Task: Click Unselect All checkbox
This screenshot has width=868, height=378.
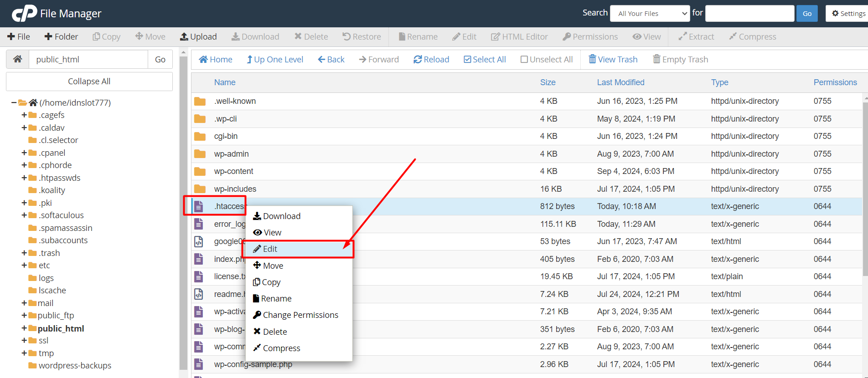Action: tap(547, 59)
